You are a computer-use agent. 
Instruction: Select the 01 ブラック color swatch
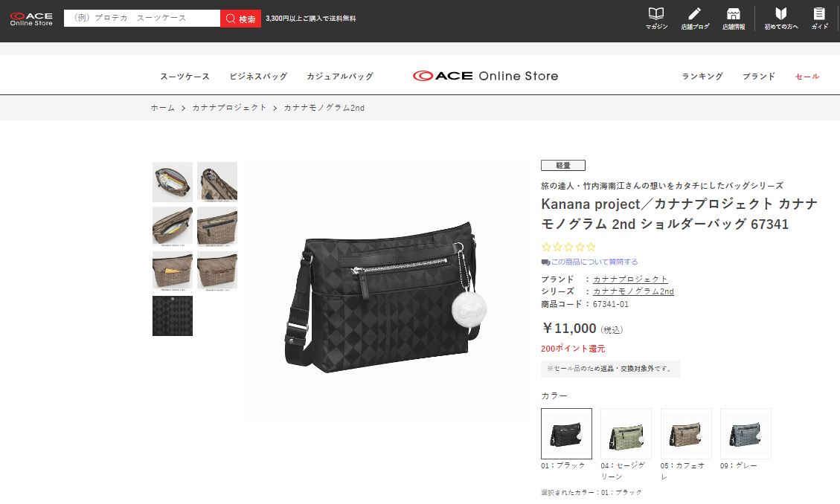tap(566, 433)
